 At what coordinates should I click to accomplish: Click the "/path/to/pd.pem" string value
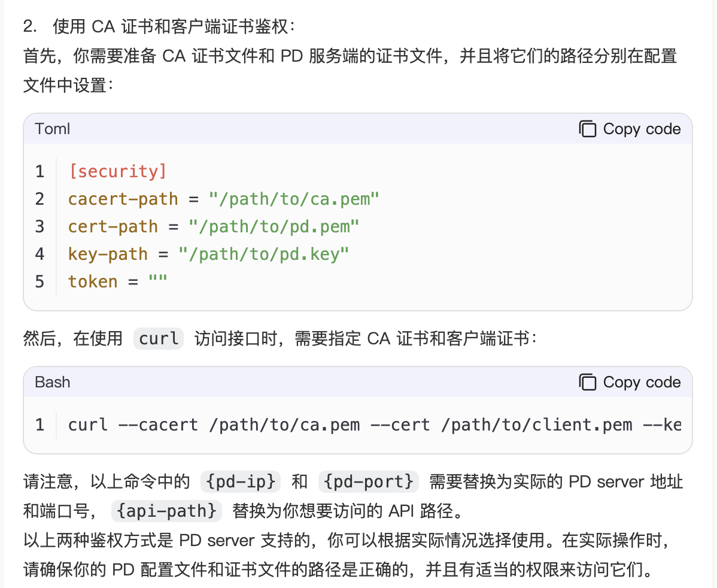274,226
